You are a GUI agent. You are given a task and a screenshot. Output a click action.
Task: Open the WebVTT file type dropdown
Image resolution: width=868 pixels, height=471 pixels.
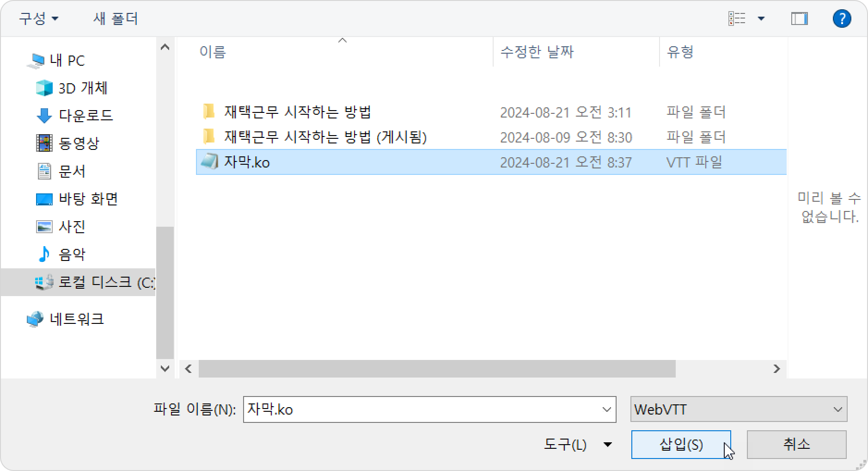click(739, 409)
